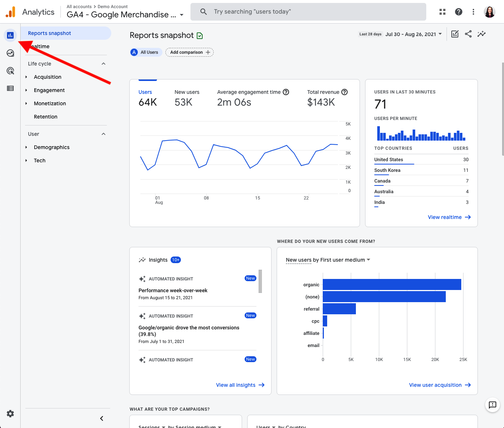Click the Share this report icon
This screenshot has width=504, height=428.
(468, 34)
